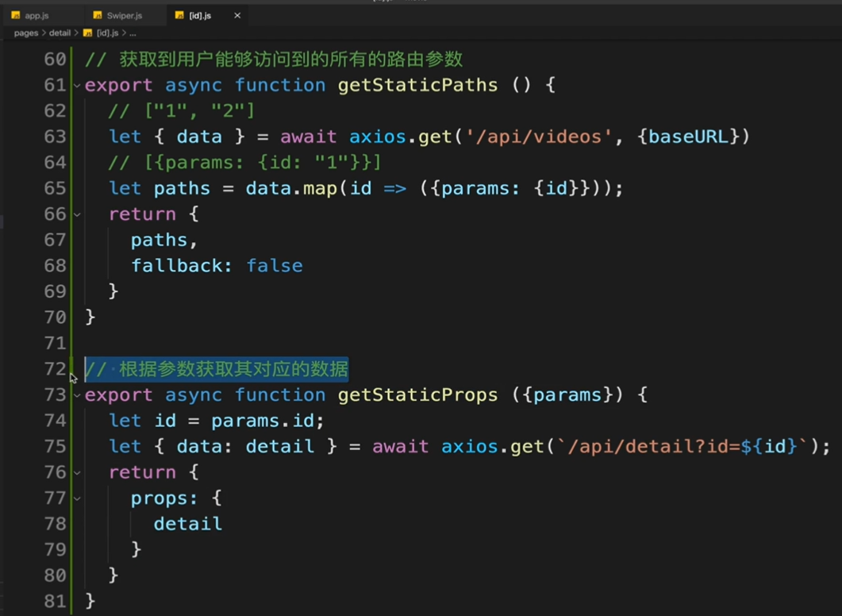The width and height of the screenshot is (842, 616).
Task: Click the [{params: {id: "1"}}] comment
Action: pos(245,162)
